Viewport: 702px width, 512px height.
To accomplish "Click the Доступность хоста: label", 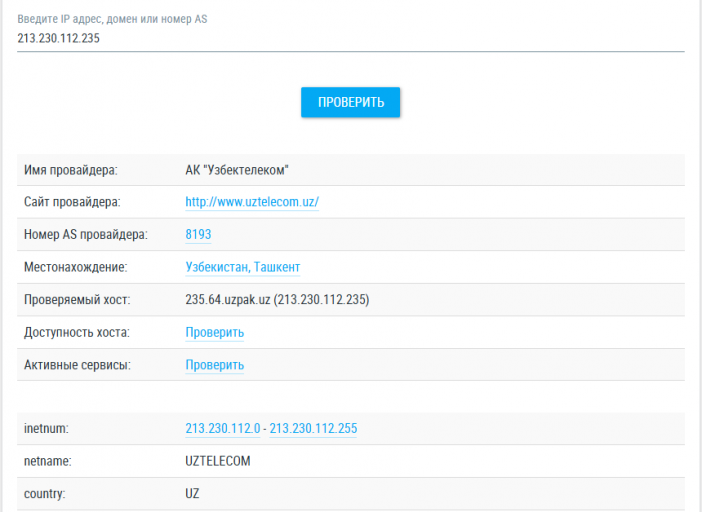I will 77,333.
